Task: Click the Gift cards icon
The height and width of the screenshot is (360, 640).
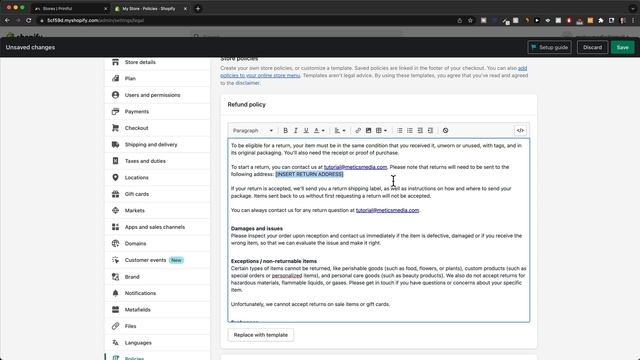Action: [116, 194]
